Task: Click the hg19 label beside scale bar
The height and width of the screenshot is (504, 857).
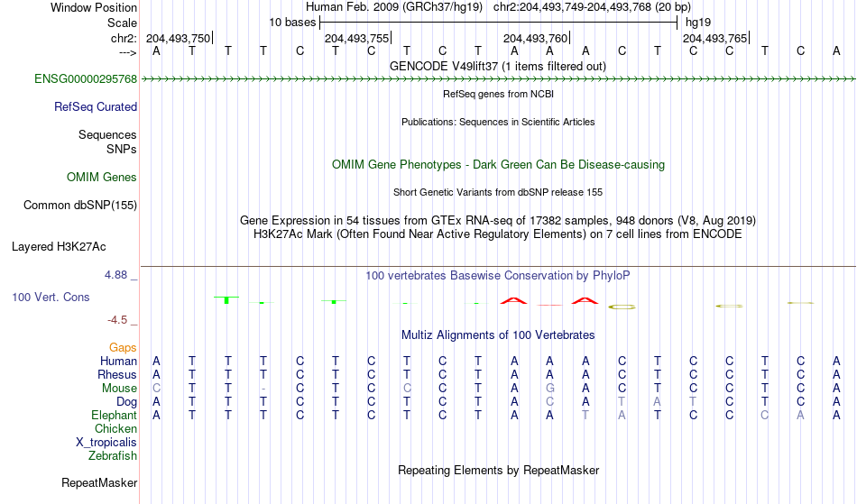Action: pos(698,23)
